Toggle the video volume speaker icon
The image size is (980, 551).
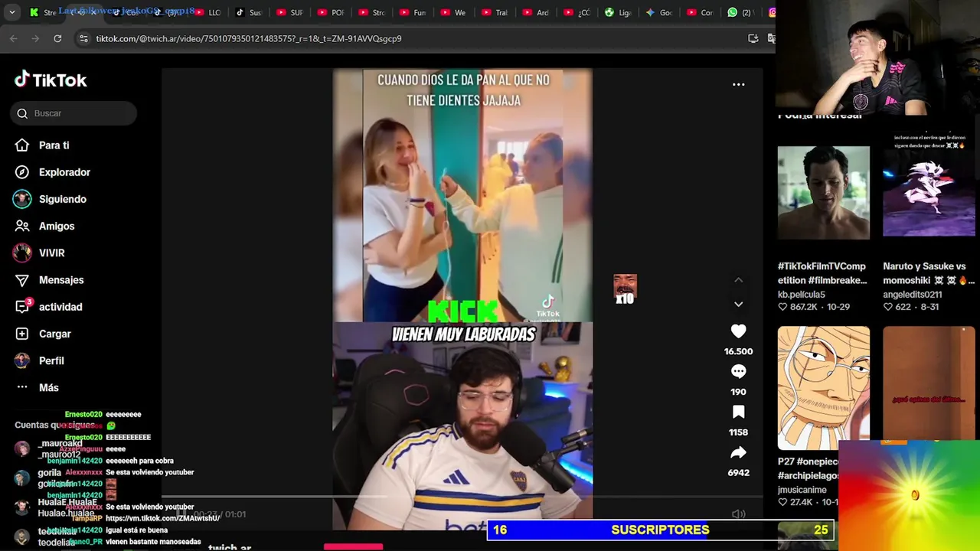pos(738,514)
